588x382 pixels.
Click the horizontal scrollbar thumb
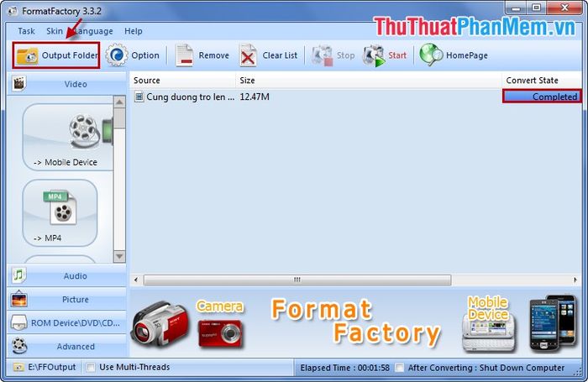pos(297,280)
